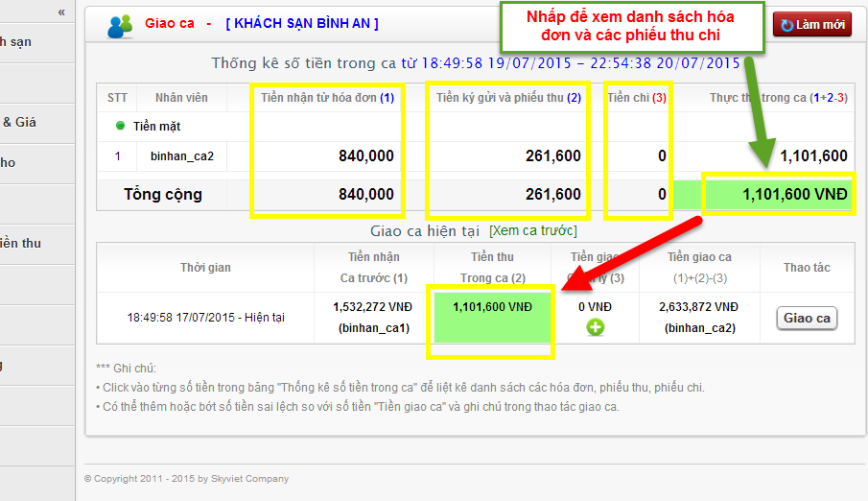Click the Tiền chi 0 value in binhan_ca2 row
The height and width of the screenshot is (501, 868).
click(661, 155)
